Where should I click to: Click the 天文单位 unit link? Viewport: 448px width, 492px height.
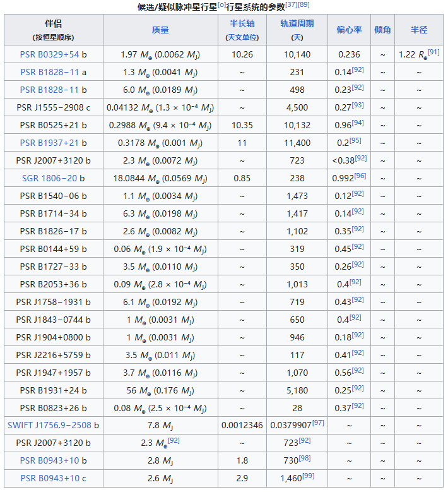coord(242,37)
